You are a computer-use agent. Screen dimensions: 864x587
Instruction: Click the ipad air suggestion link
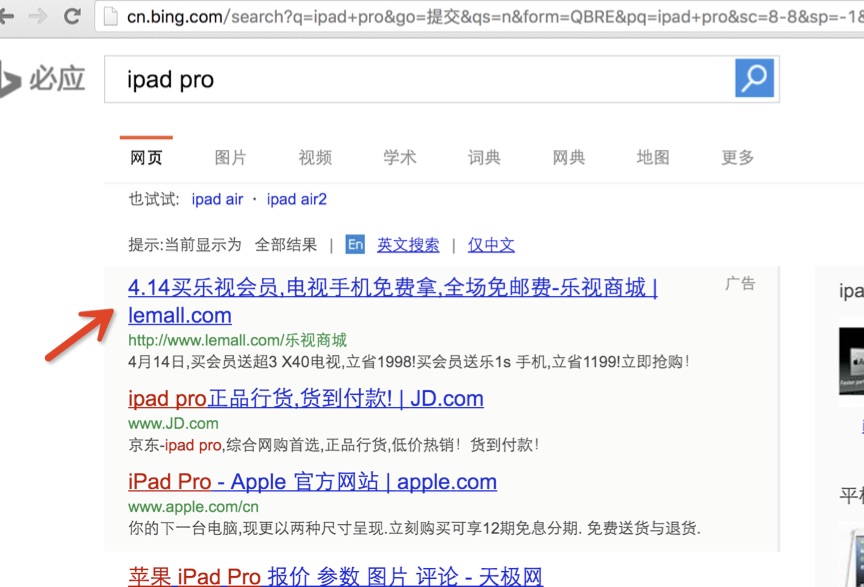pos(217,199)
